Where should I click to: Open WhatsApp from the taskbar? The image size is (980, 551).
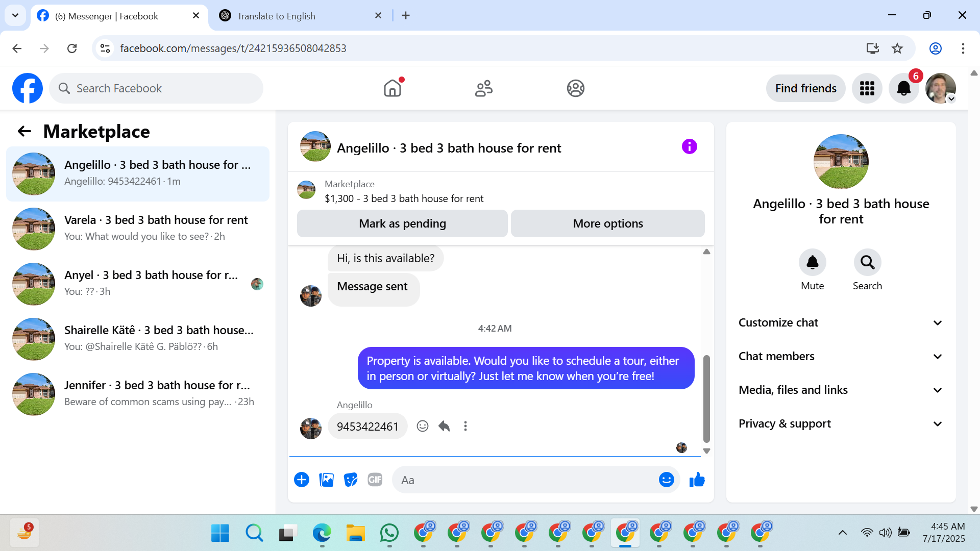tap(389, 533)
